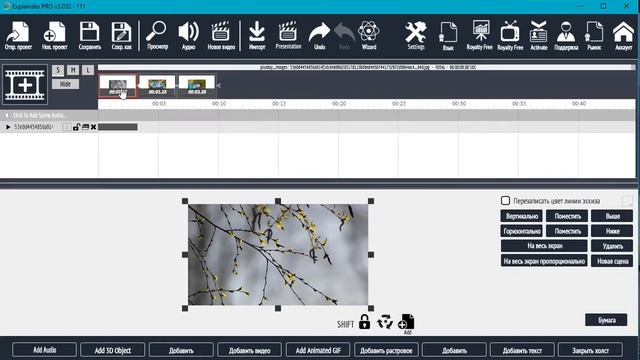
Task: Click the На весь экран button
Action: tap(544, 246)
